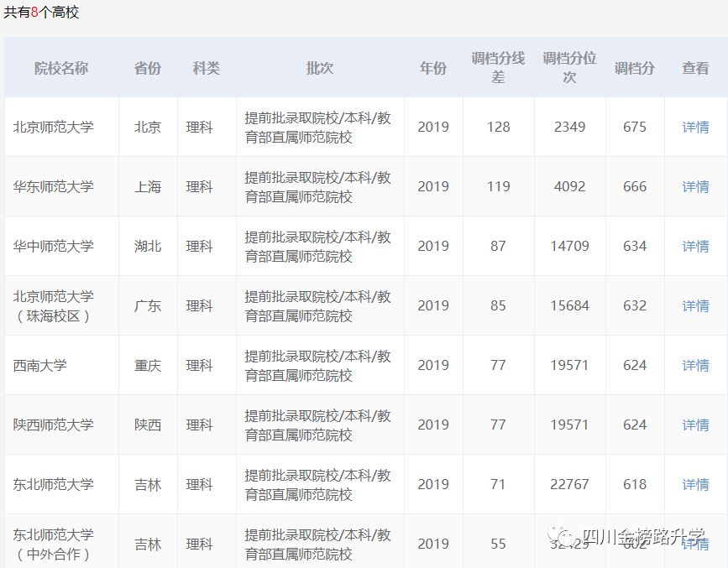Click province cell 湖北
The image size is (728, 568).
(x=148, y=246)
